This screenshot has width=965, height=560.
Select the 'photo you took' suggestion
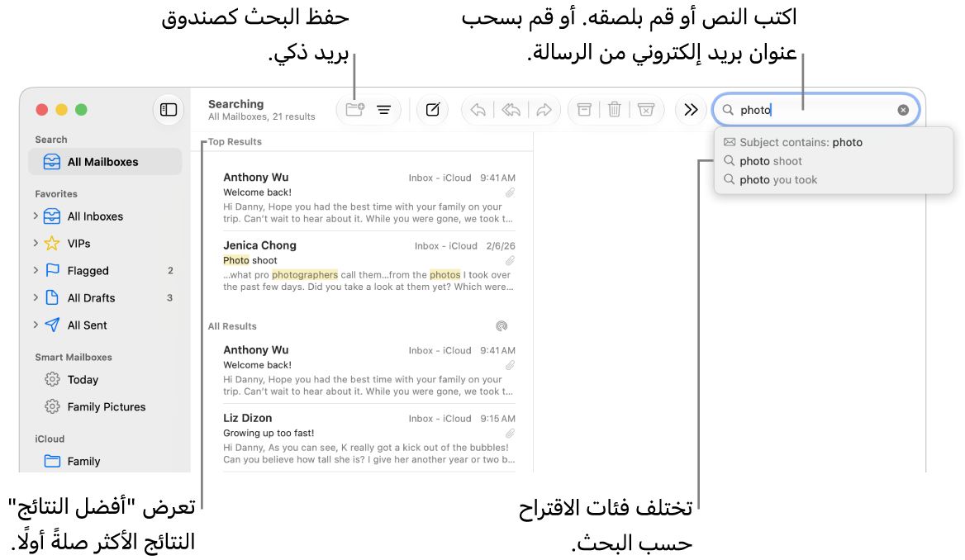834,180
